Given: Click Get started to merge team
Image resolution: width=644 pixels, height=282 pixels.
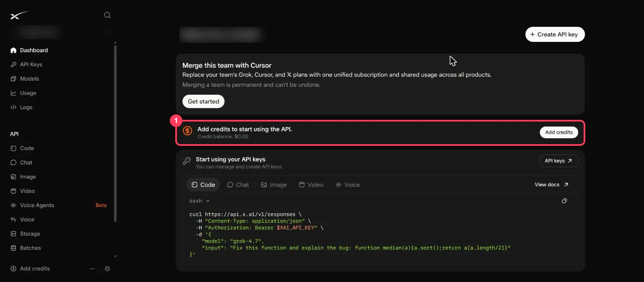Looking at the screenshot, I should coord(203,101).
